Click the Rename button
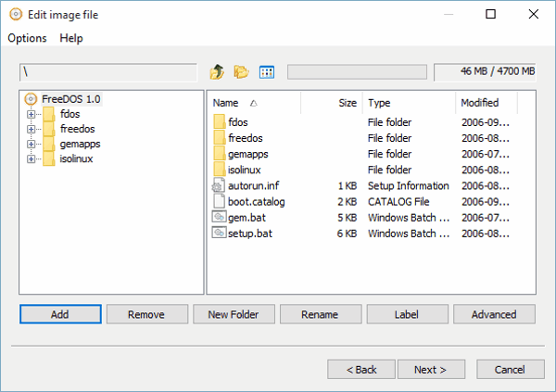The height and width of the screenshot is (392, 556). (x=321, y=314)
